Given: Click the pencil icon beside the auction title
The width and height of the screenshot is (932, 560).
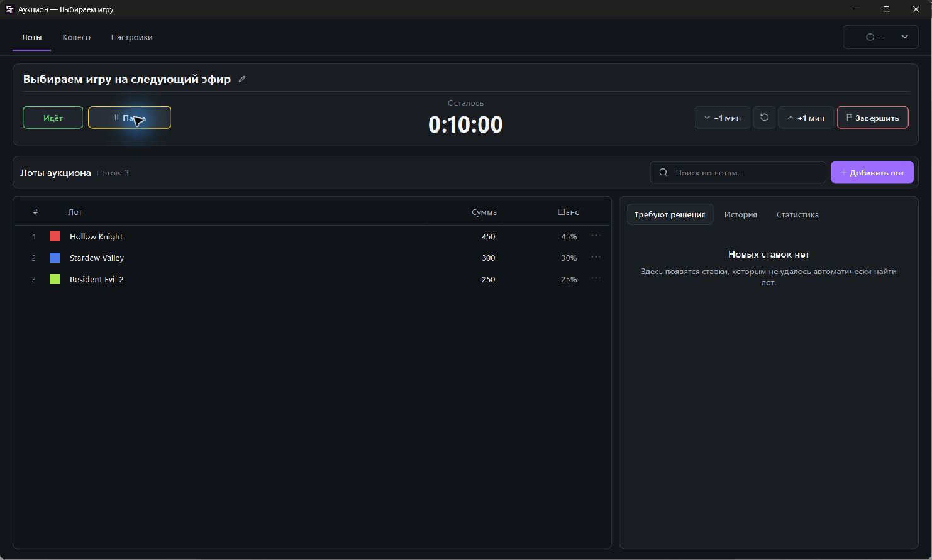Looking at the screenshot, I should [242, 79].
